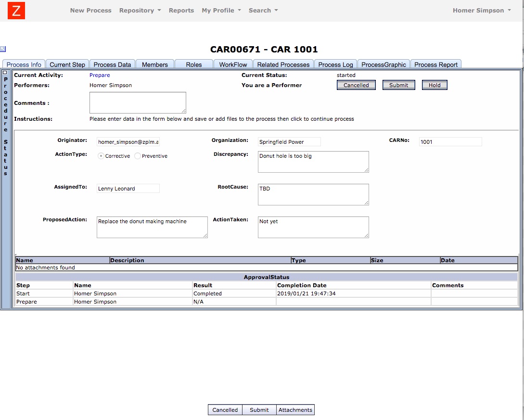Click the small arrow icon above the tabs
The image size is (524, 420).
[x=3, y=49]
